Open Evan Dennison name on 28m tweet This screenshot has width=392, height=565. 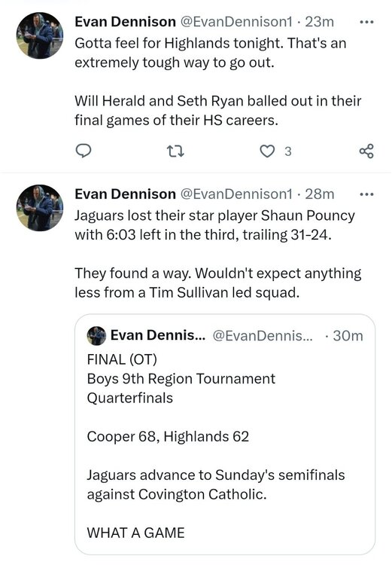coord(125,194)
